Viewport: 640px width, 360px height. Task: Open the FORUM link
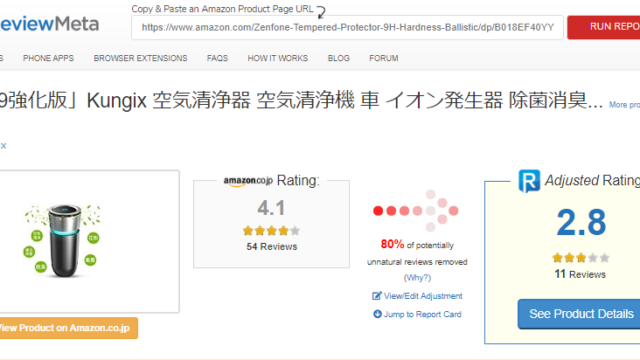(x=384, y=58)
